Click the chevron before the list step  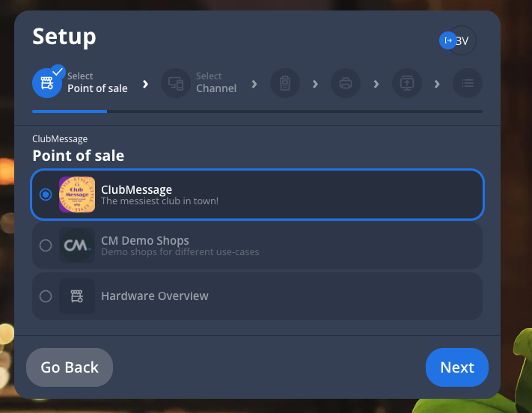(437, 83)
